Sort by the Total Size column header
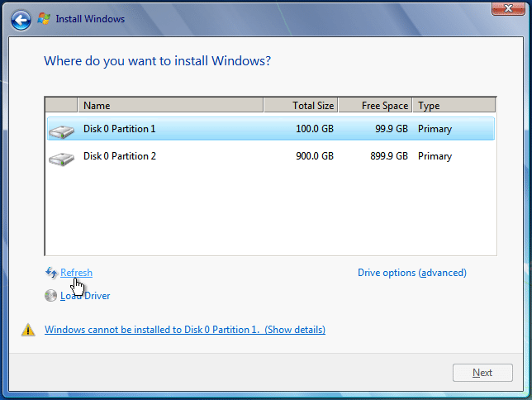Screen dimensions: 532x400 (x=301, y=105)
